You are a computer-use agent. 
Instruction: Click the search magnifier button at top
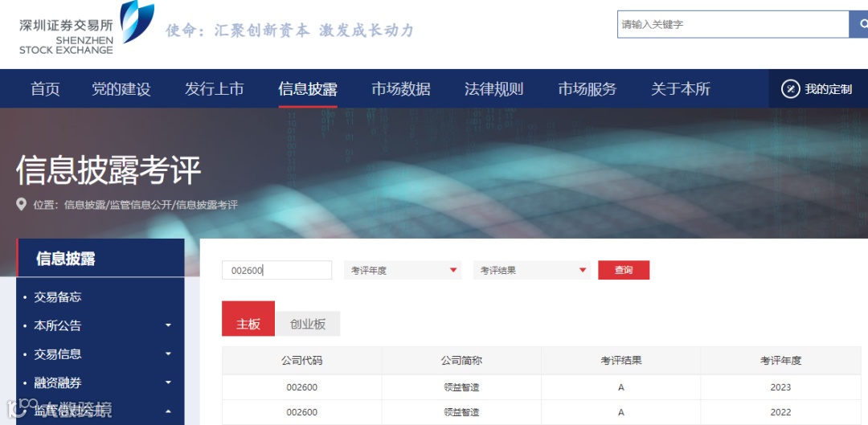click(859, 24)
